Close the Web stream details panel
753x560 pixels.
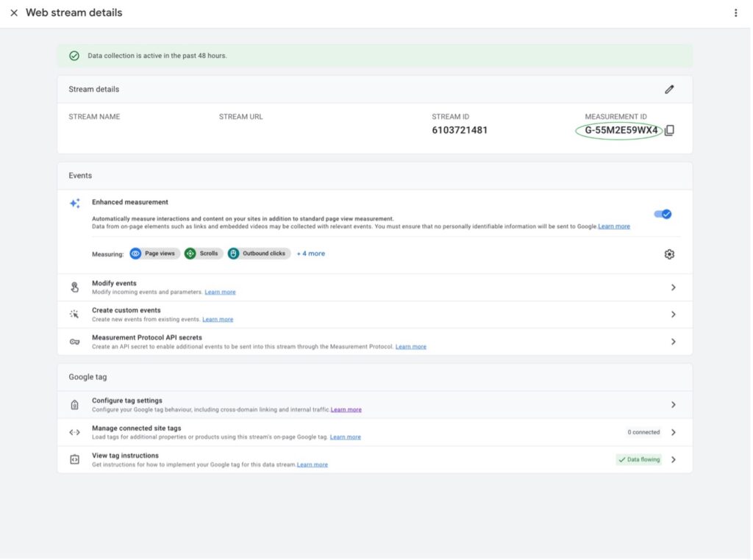coord(14,13)
